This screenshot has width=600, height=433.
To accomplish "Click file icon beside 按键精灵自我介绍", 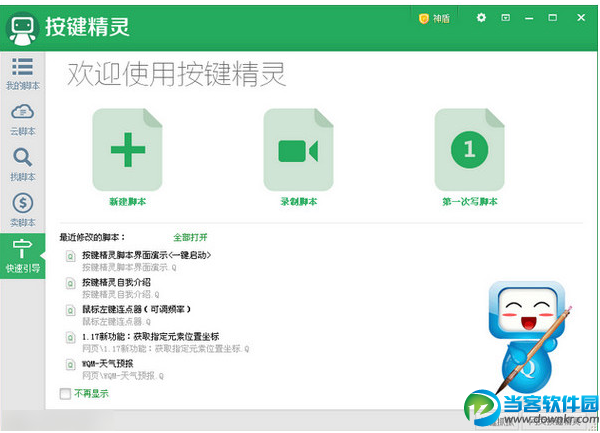I will (x=70, y=283).
